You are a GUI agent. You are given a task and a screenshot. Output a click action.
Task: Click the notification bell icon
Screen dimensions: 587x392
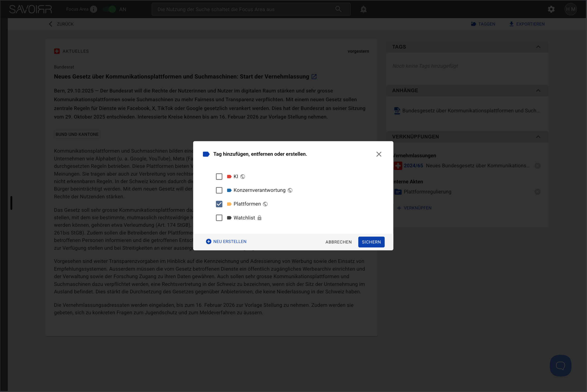pyautogui.click(x=363, y=9)
